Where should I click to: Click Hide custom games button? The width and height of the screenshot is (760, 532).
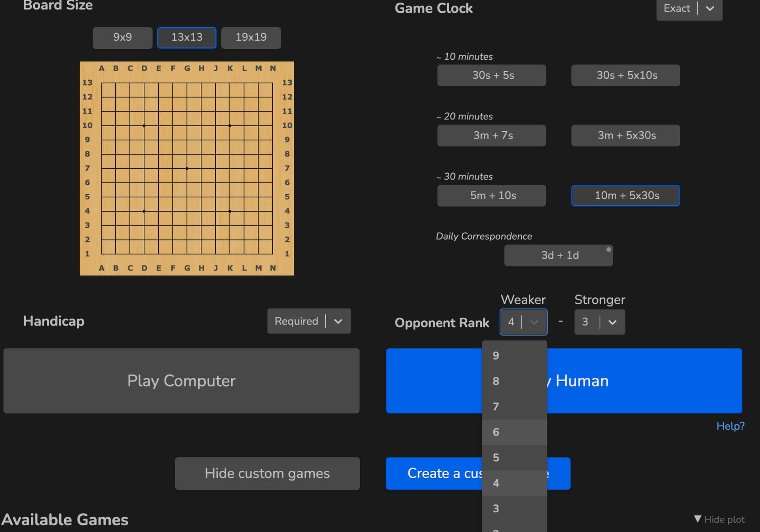tap(267, 473)
